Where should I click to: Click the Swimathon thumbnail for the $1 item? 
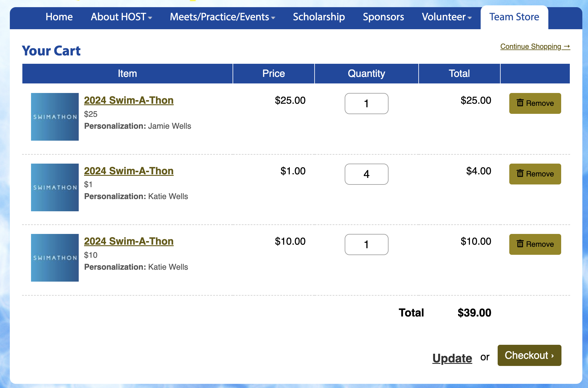click(55, 187)
